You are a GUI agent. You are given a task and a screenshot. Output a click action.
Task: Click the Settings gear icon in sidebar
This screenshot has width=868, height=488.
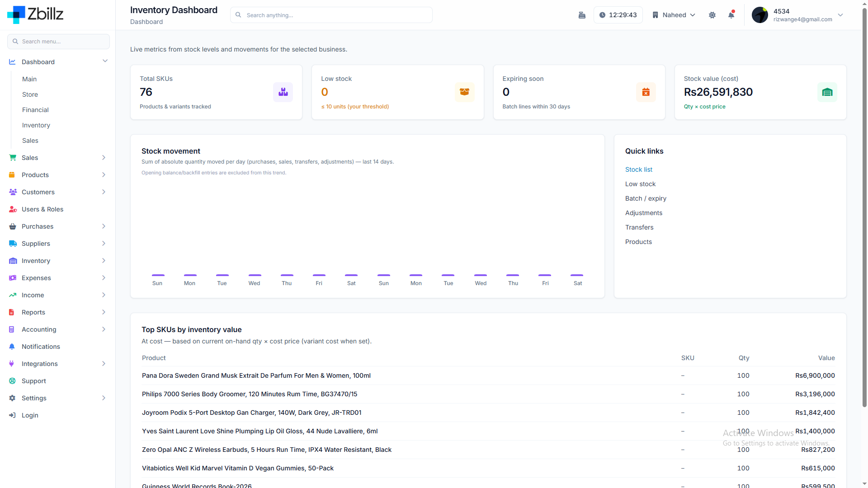(x=12, y=398)
